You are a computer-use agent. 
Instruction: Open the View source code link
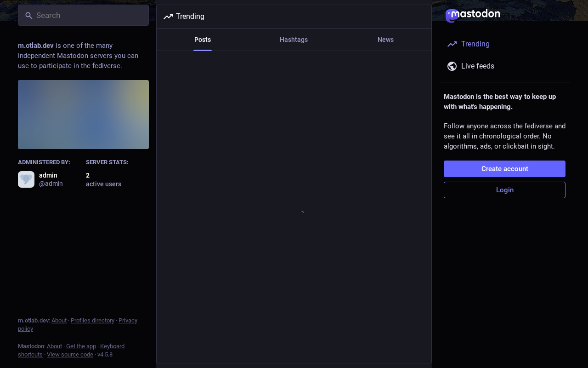click(x=70, y=355)
